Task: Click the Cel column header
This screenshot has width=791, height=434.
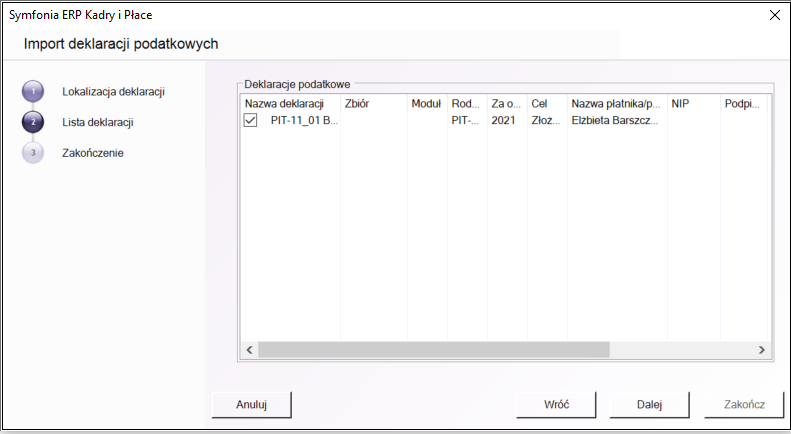Action: 547,103
